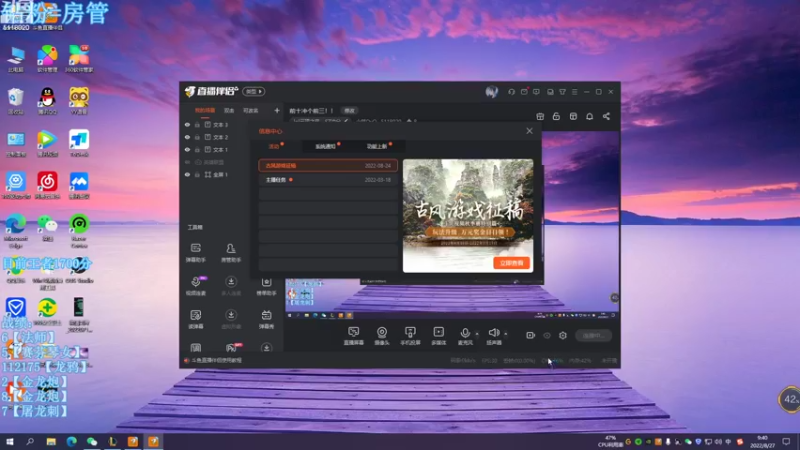This screenshot has width=800, height=450.
Task: Open WeChat from taskbar
Action: pyautogui.click(x=92, y=441)
